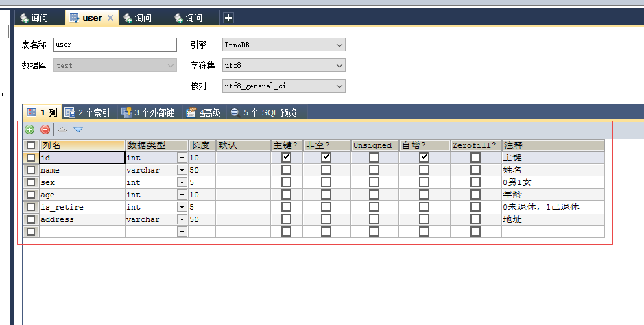Click the red remove column icon
Image resolution: width=644 pixels, height=325 pixels.
[x=45, y=130]
